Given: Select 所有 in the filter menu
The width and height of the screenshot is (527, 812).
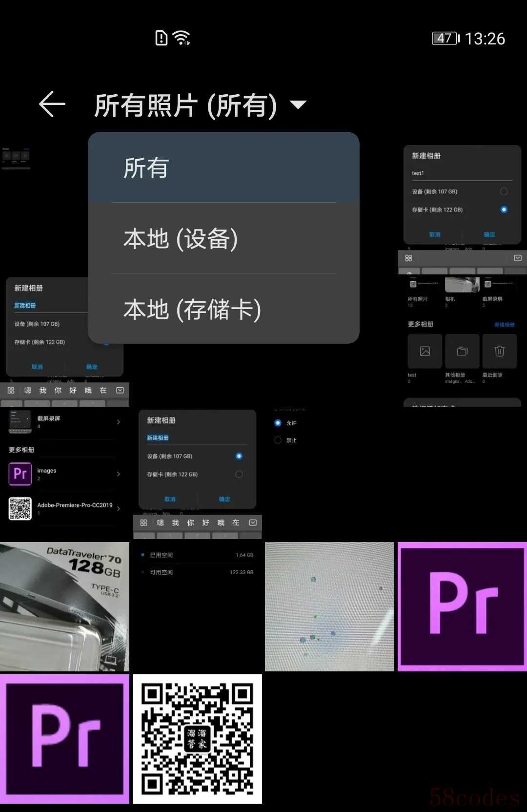Looking at the screenshot, I should 223,167.
